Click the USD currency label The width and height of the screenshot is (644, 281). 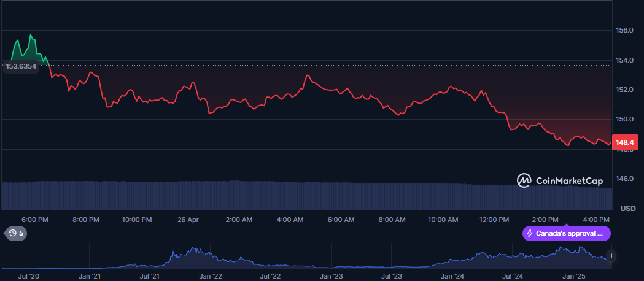pos(628,209)
